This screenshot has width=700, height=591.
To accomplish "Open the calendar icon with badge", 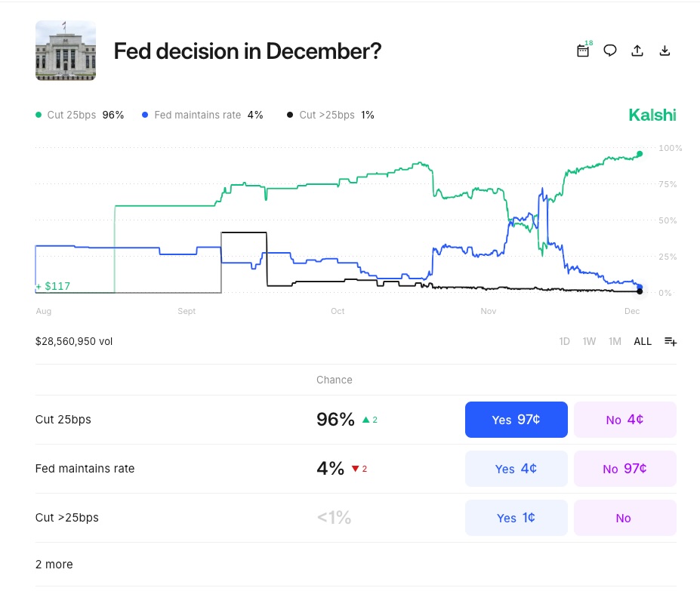I will (x=583, y=51).
